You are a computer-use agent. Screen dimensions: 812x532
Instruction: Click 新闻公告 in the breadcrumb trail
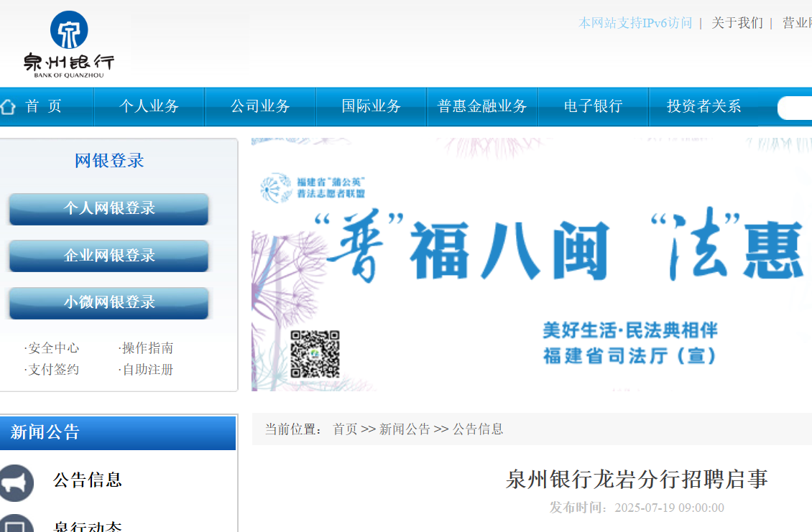pos(405,429)
